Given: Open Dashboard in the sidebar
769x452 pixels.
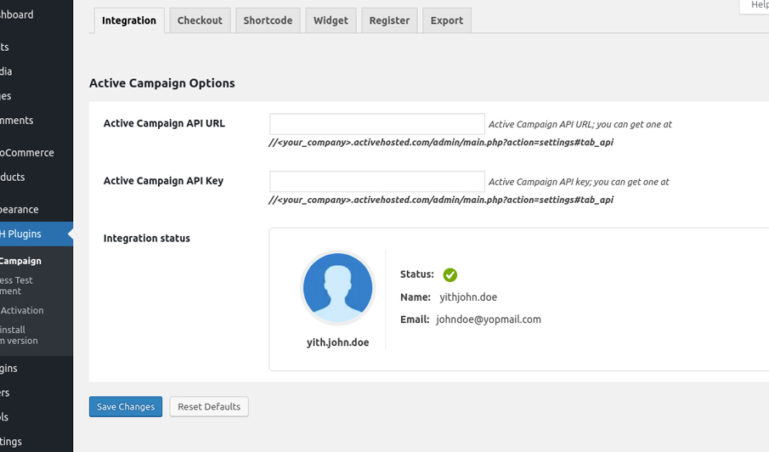Looking at the screenshot, I should pyautogui.click(x=36, y=15).
